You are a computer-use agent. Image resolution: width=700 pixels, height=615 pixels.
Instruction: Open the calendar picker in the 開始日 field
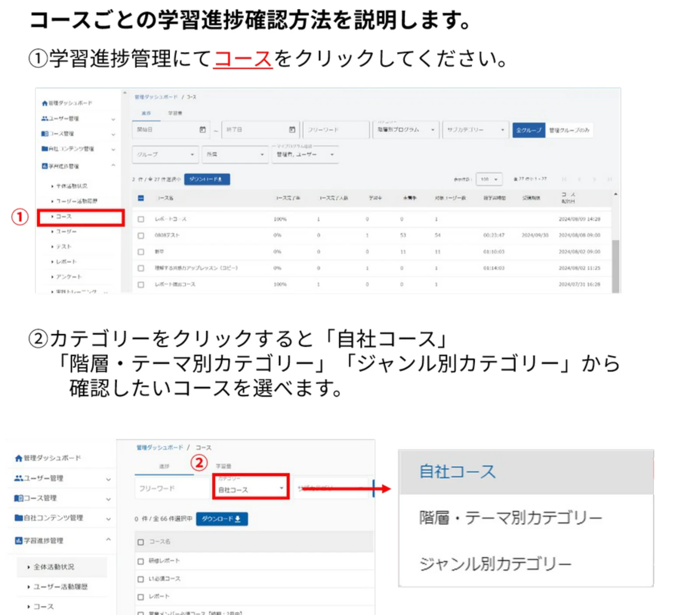[203, 130]
